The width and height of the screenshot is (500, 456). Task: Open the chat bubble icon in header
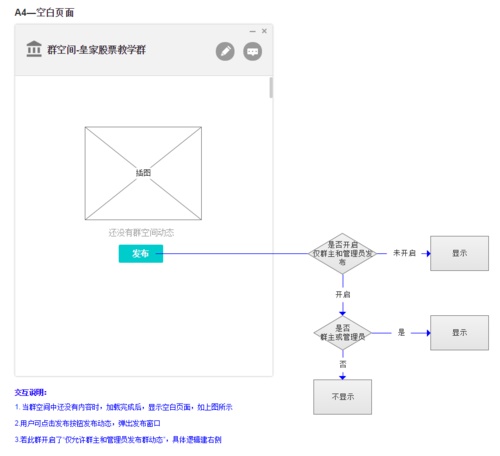(252, 52)
